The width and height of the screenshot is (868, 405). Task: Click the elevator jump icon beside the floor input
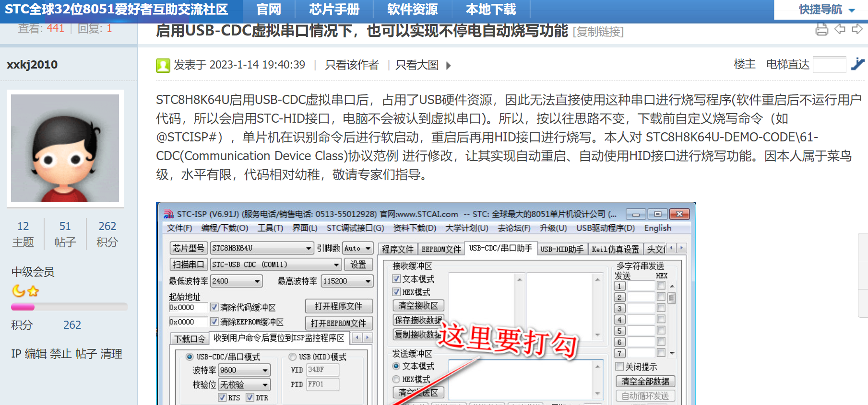click(x=857, y=64)
